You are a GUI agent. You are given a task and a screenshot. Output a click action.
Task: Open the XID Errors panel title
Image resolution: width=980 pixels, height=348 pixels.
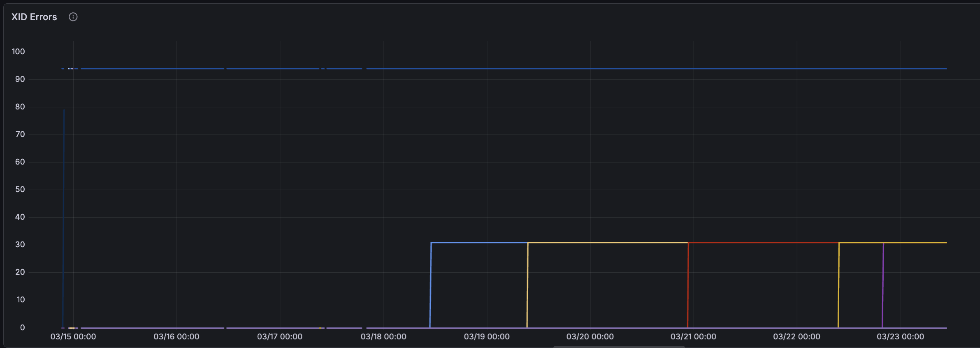tap(34, 17)
